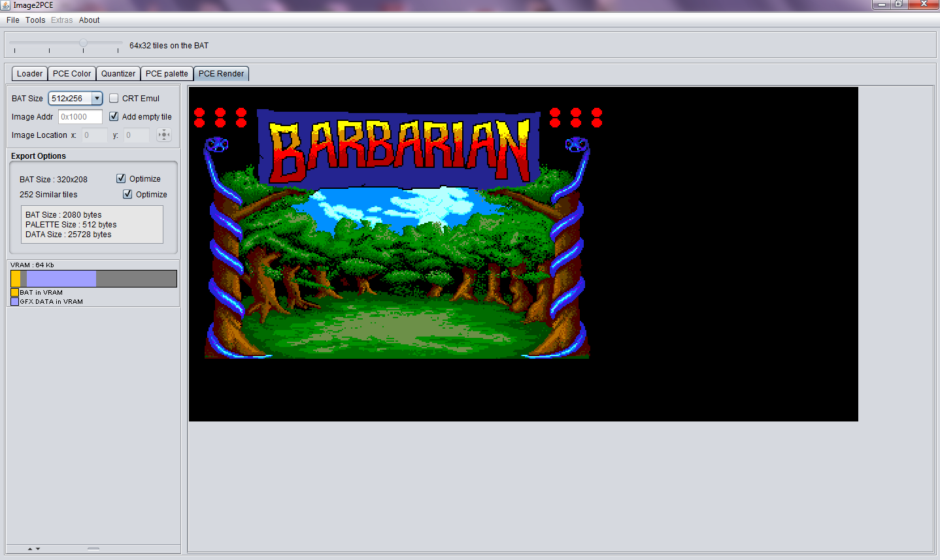Open the About menu
Image resolution: width=940 pixels, height=560 pixels.
pyautogui.click(x=90, y=20)
